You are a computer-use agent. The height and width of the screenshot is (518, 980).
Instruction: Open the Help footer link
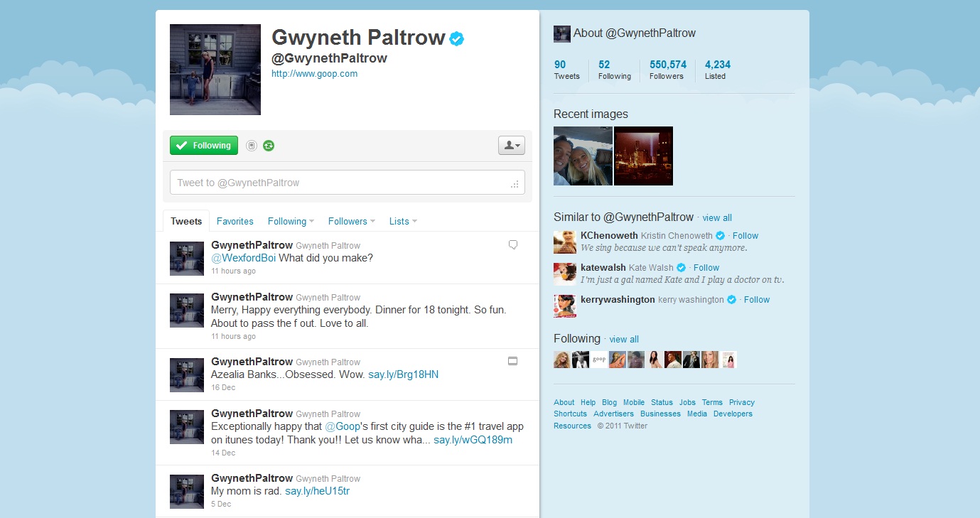(x=588, y=402)
